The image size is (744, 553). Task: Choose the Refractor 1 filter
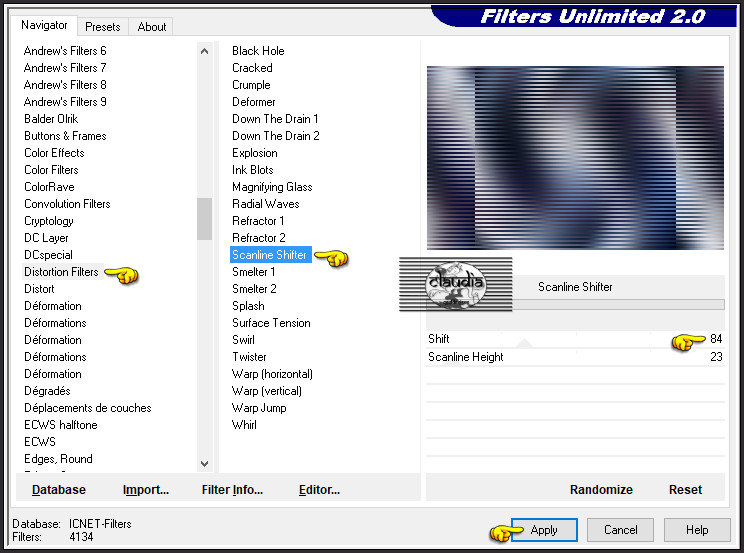point(258,221)
